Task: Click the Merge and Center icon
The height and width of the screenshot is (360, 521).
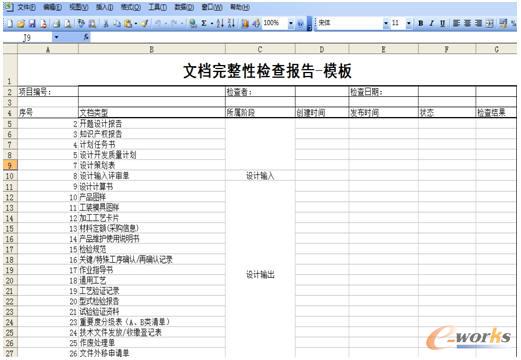Action: (489, 23)
